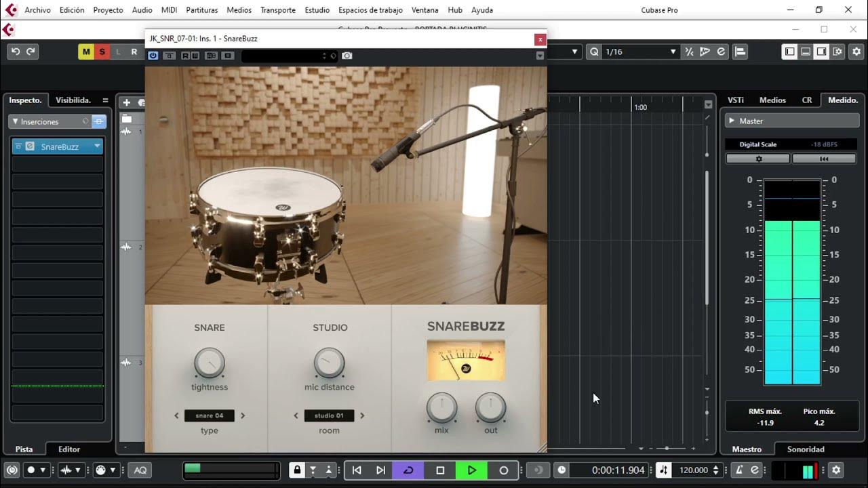Switch to the Maestro tab
Screen dimensions: 868x488
[x=747, y=449]
